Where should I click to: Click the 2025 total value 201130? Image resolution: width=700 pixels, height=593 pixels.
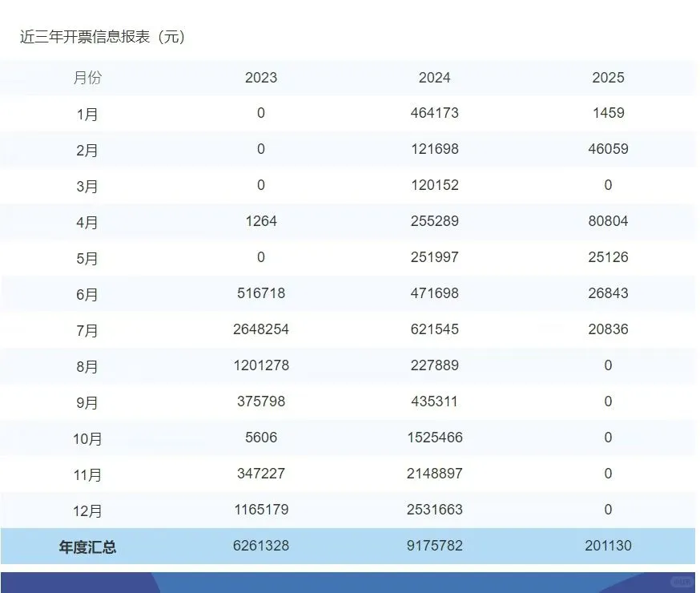click(607, 546)
